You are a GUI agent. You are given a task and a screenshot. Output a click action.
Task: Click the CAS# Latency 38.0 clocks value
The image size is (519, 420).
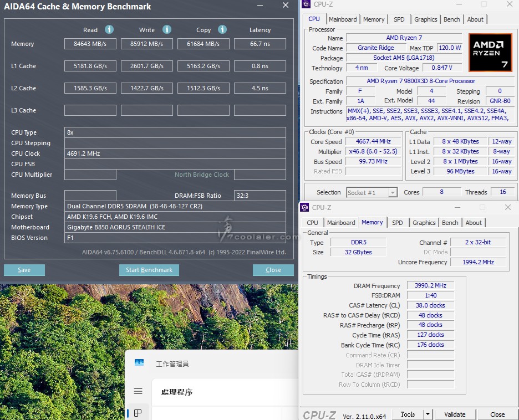tap(430, 305)
